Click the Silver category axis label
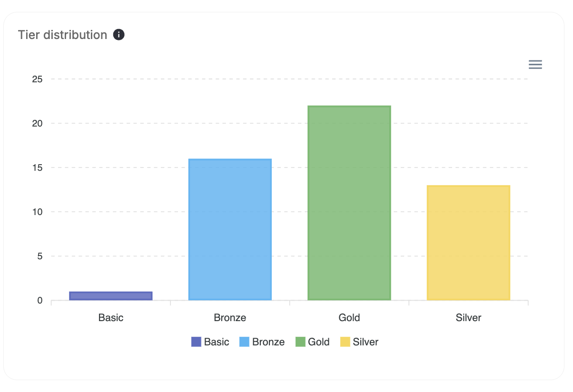Screen dimensions: 573x392 [468, 317]
